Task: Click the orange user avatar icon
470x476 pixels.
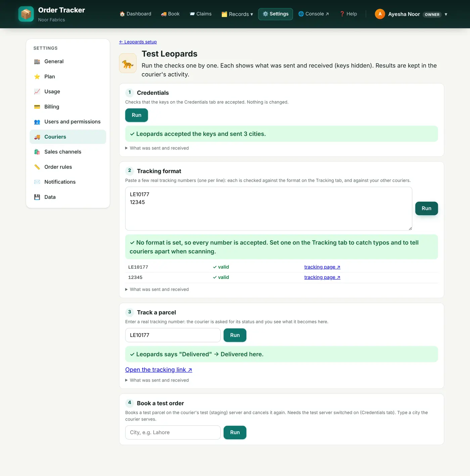Action: click(380, 14)
